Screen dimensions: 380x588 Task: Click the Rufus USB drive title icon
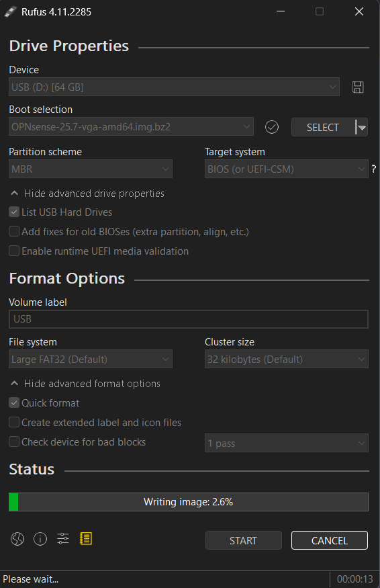coord(10,11)
